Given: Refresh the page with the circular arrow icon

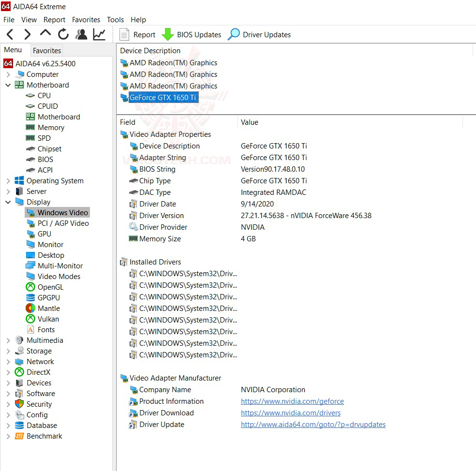Looking at the screenshot, I should (x=63, y=34).
